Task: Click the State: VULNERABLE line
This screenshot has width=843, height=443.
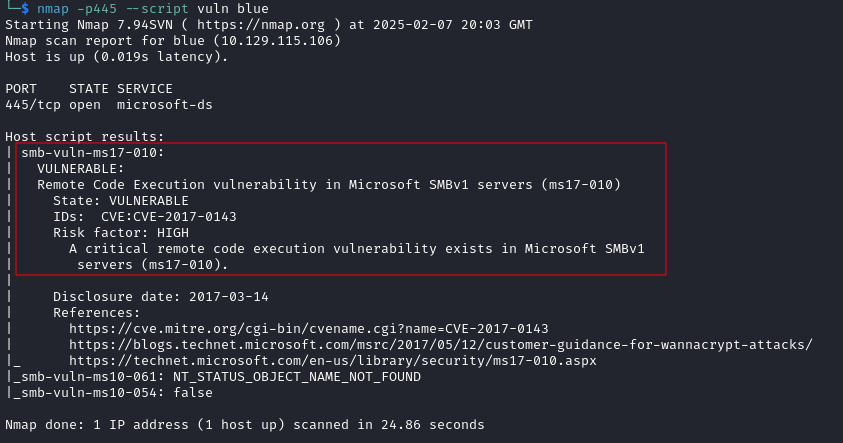Action: pyautogui.click(x=121, y=201)
